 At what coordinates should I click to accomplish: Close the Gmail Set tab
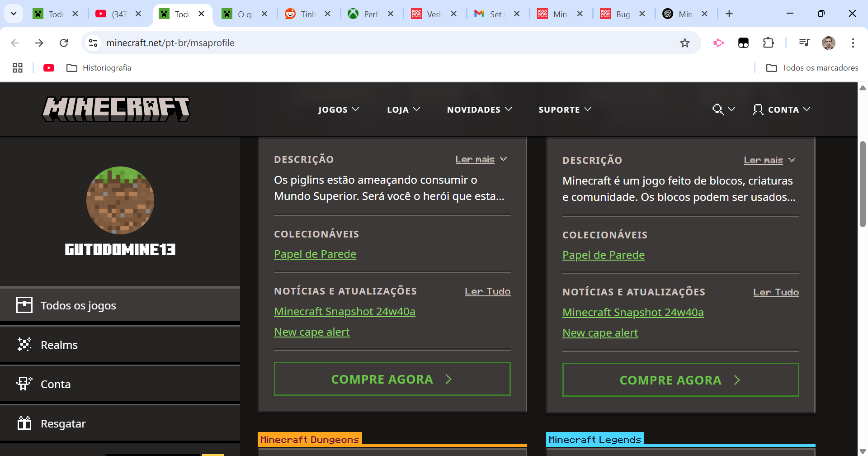(517, 14)
